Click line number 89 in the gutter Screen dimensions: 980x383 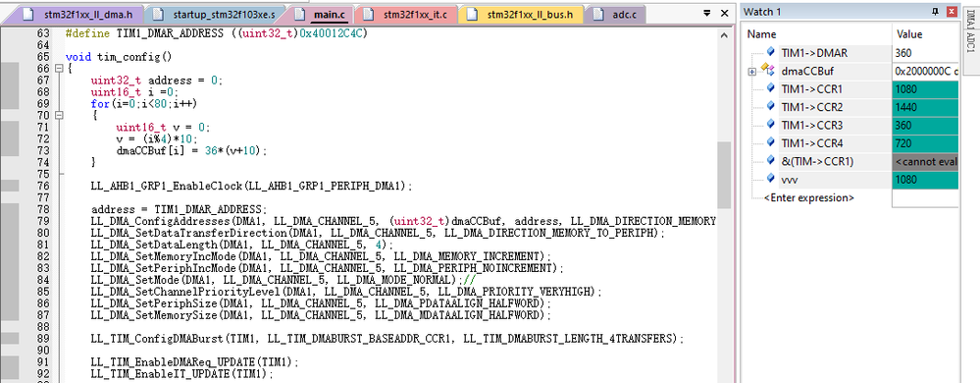[43, 338]
